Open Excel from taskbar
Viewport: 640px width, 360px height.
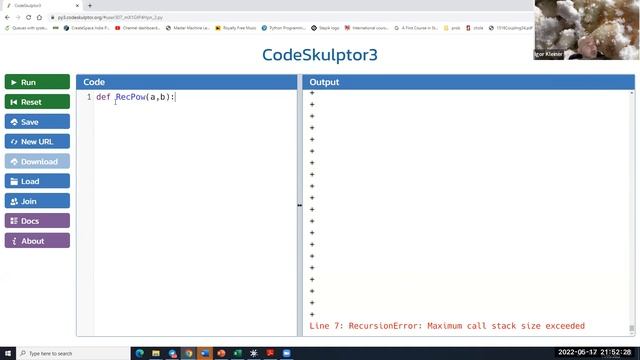pos(238,353)
